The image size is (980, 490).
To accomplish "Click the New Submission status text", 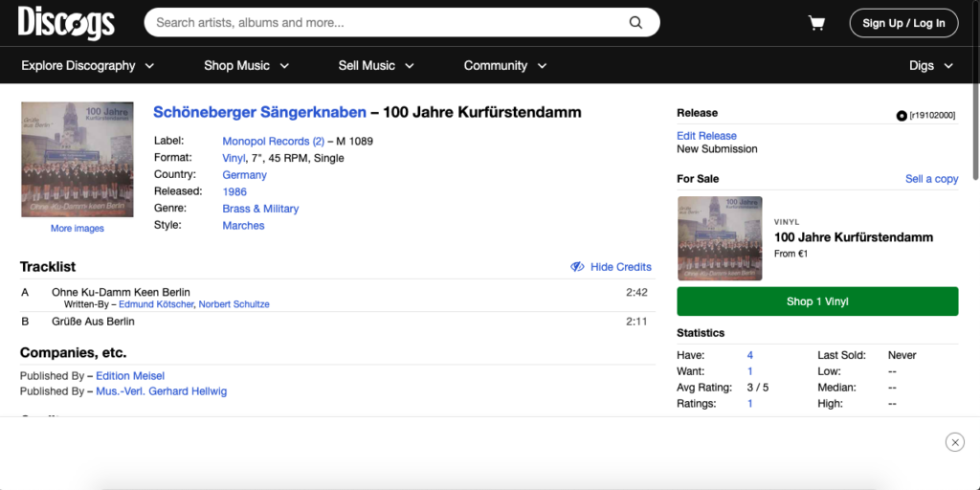I will (x=717, y=148).
